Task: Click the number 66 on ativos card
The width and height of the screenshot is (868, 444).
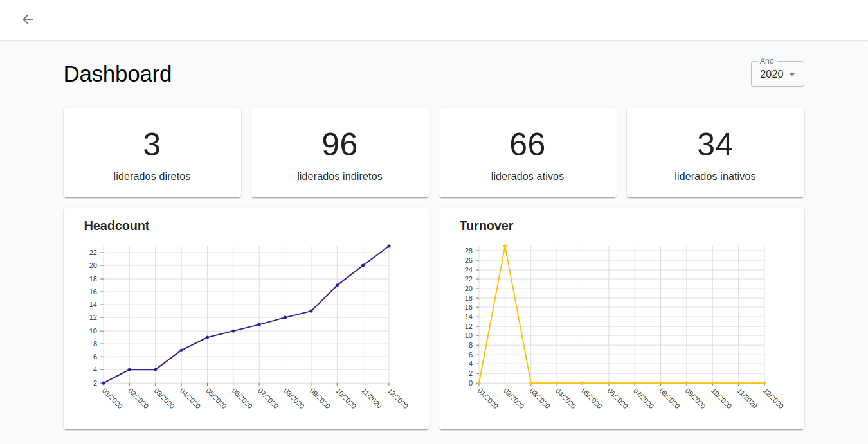Action: pos(527,145)
